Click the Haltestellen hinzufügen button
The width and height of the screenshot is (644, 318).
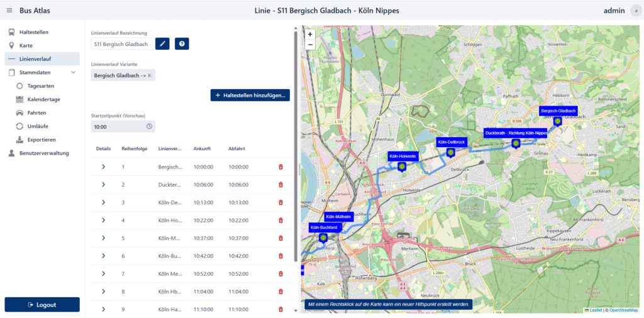(250, 96)
